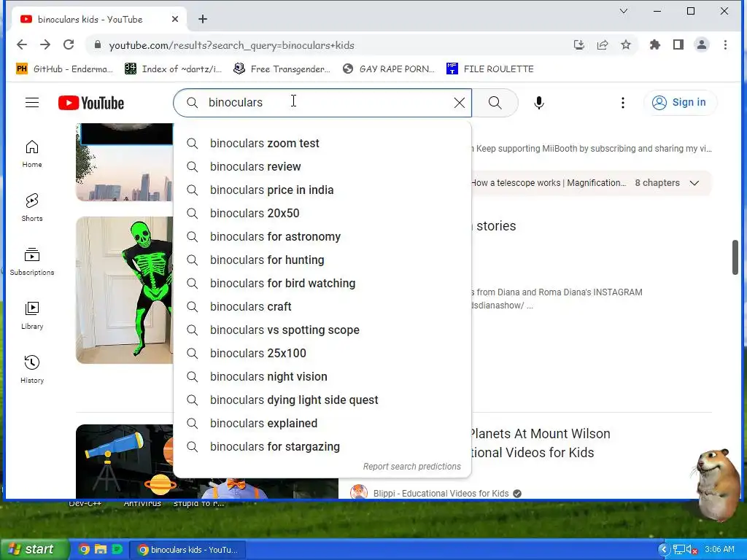Viewport: 747px width, 560px height.
Task: Open the YouTube hamburger guide menu
Action: [x=32, y=102]
